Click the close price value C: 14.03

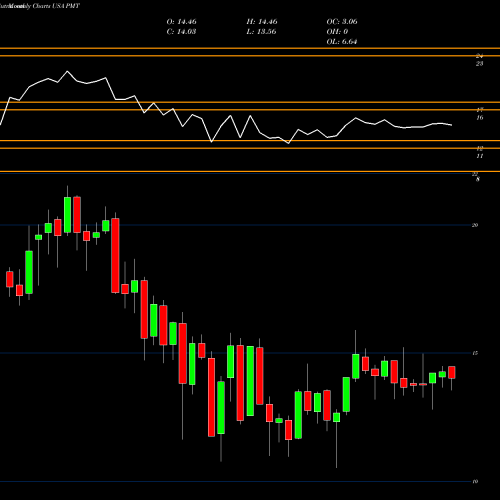click(x=181, y=32)
